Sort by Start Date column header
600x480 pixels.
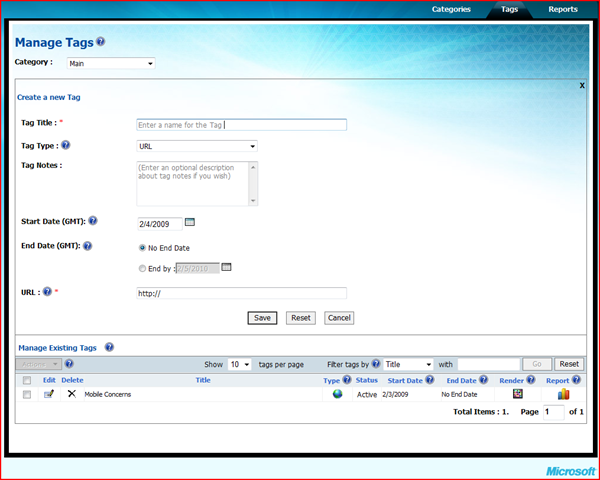tap(405, 380)
